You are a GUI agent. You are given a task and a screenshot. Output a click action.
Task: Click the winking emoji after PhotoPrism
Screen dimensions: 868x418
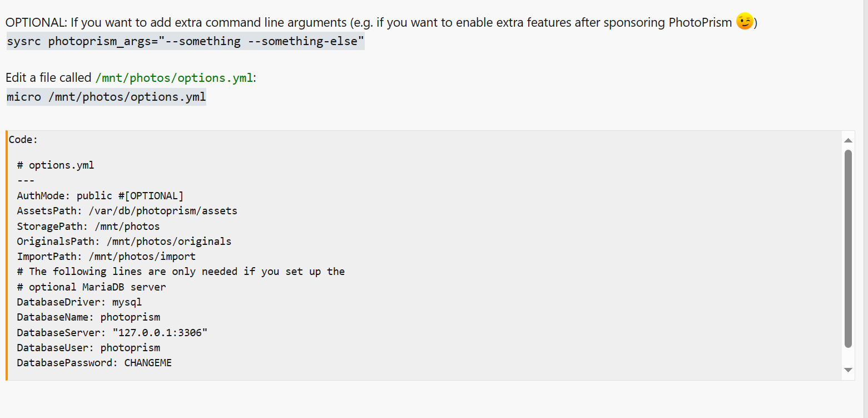pos(745,22)
